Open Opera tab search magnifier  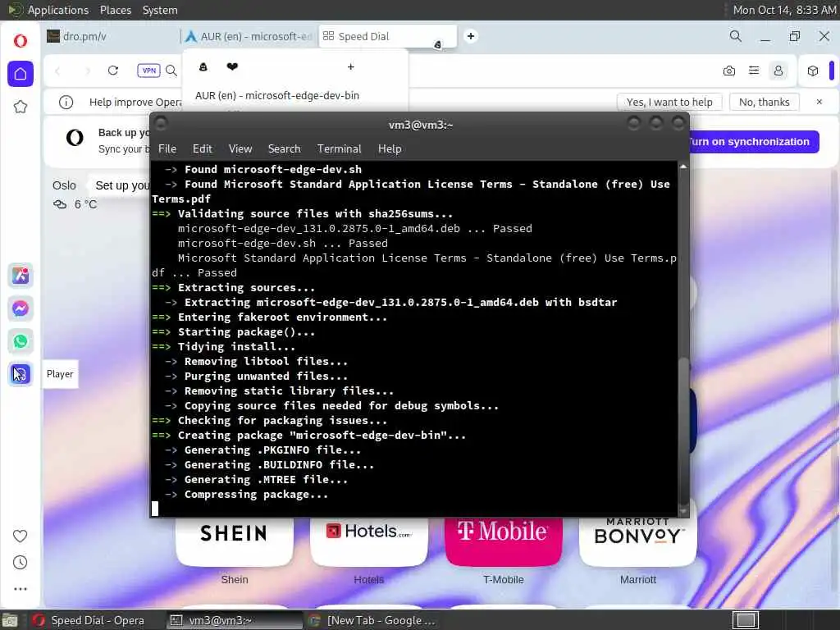(736, 36)
